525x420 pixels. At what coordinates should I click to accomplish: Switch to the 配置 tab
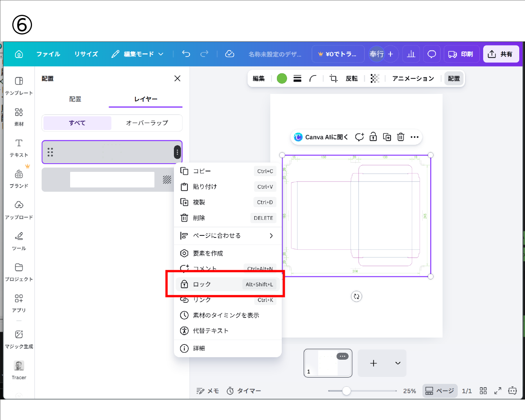point(75,99)
